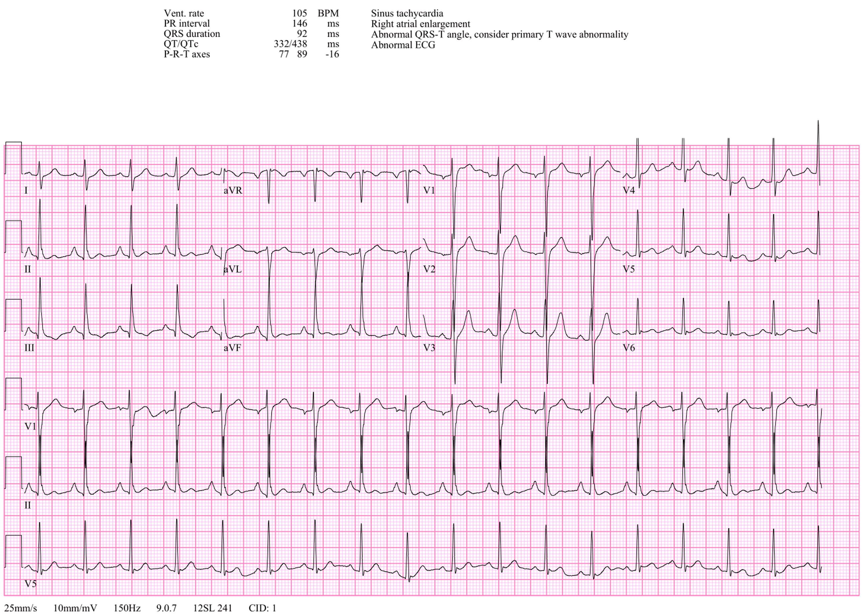The width and height of the screenshot is (868, 614).
Task: Click the 'V3' lead label
Action: [x=429, y=348]
